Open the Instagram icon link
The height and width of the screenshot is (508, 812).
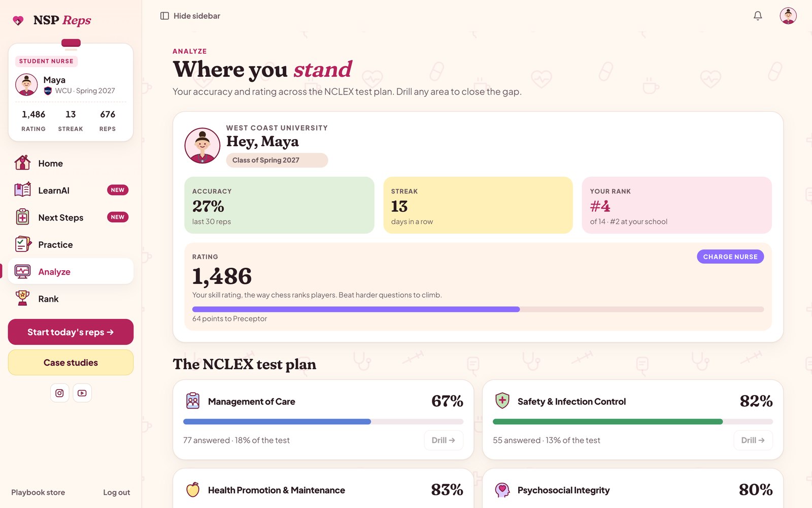(59, 393)
